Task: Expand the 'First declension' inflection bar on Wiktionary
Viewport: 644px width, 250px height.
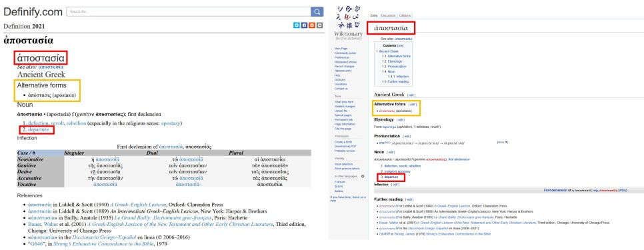Action: [x=509, y=191]
